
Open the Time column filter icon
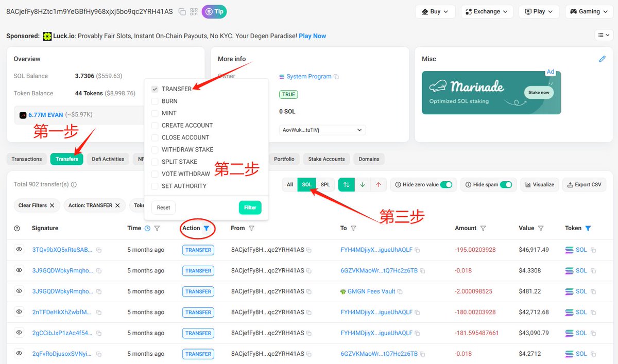coord(157,228)
